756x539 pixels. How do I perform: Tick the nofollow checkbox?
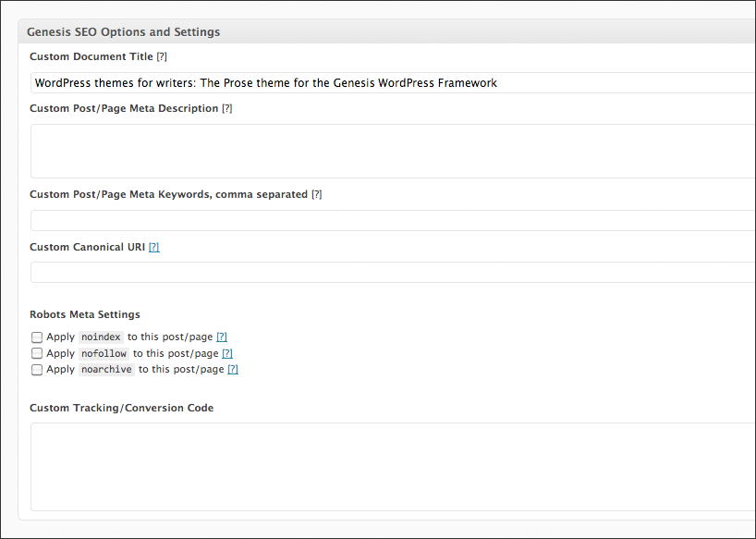coord(37,353)
